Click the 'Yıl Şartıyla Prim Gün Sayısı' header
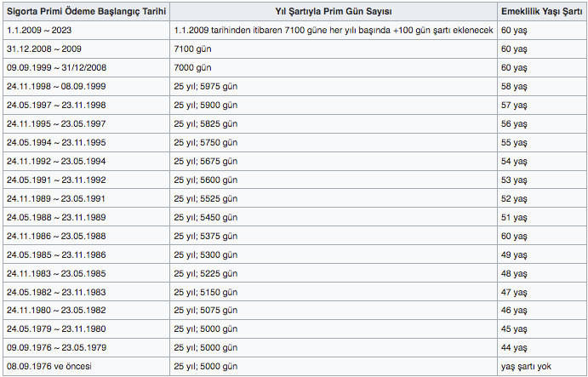 tap(334, 11)
